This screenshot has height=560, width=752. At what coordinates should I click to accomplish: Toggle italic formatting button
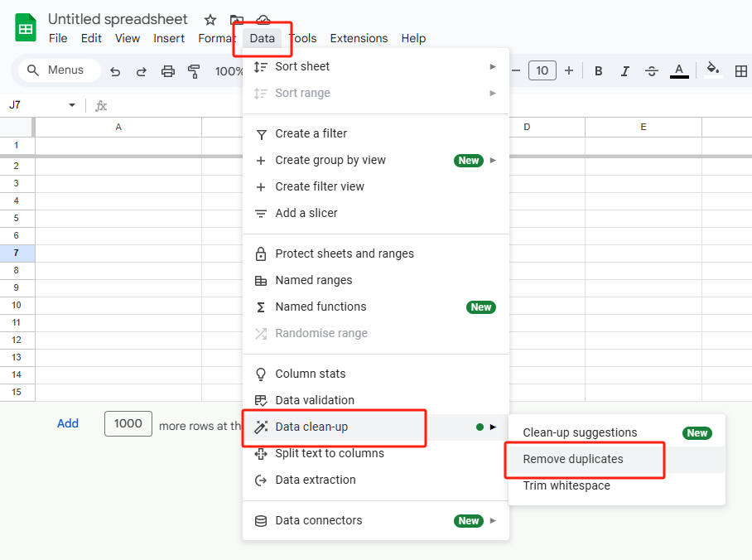624,71
